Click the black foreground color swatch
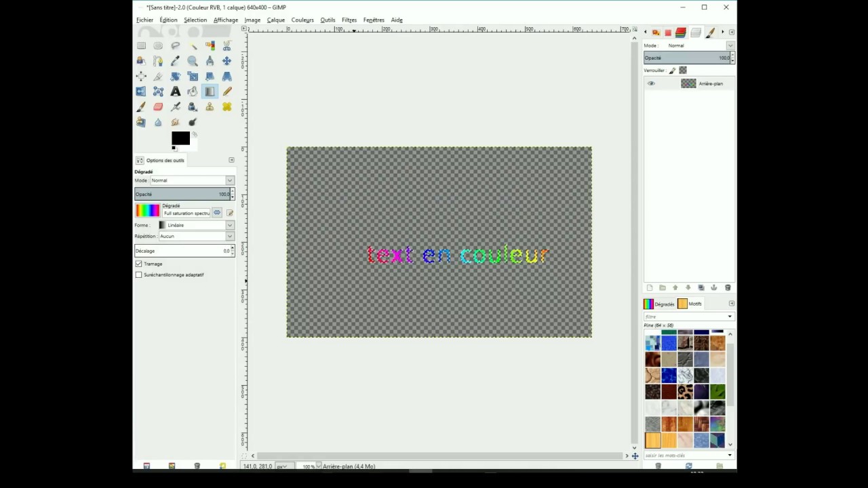Image resolution: width=868 pixels, height=488 pixels. click(x=180, y=138)
